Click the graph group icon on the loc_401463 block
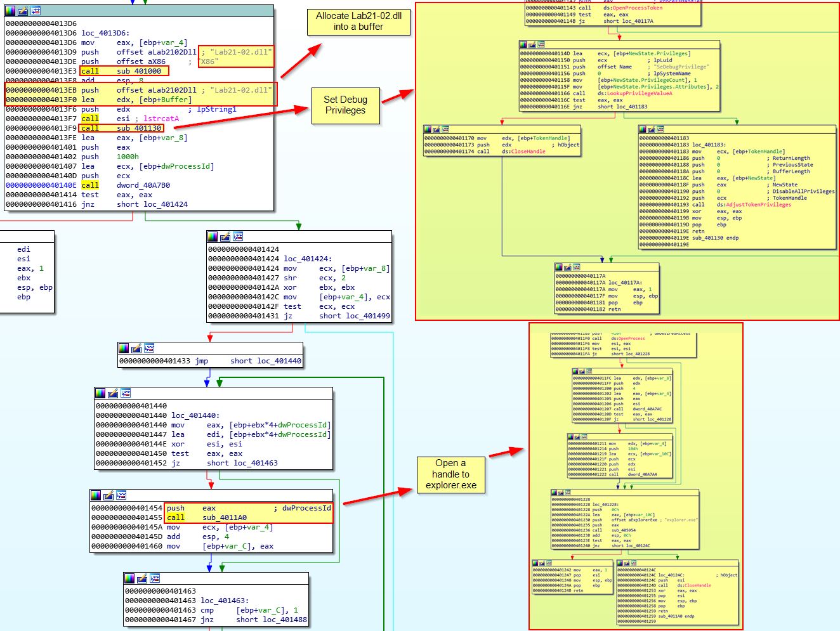This screenshot has width=840, height=631. click(x=155, y=578)
